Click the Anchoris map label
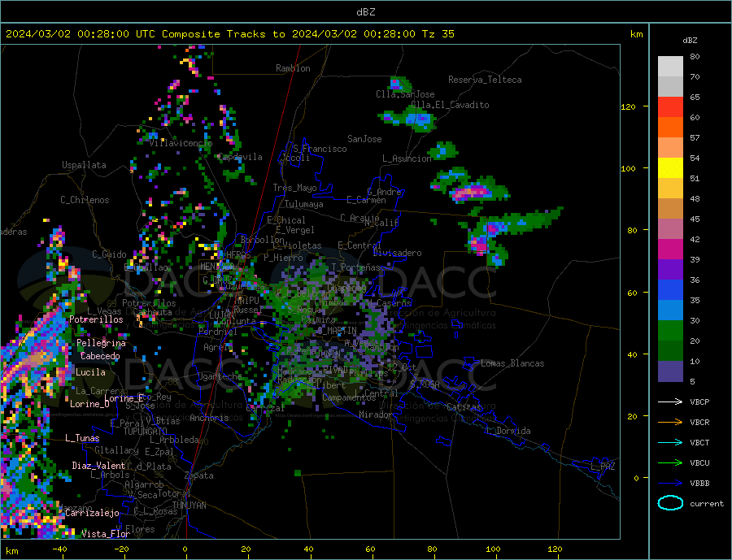Image resolution: width=732 pixels, height=560 pixels. tap(209, 418)
